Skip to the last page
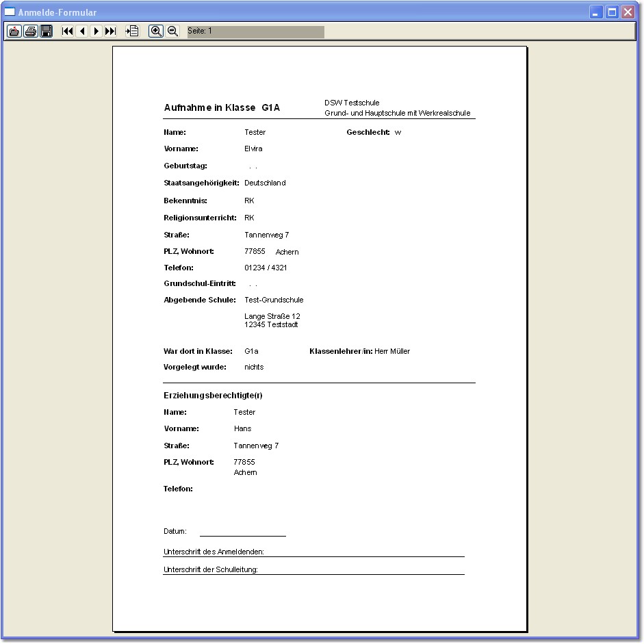644x644 pixels. click(110, 31)
